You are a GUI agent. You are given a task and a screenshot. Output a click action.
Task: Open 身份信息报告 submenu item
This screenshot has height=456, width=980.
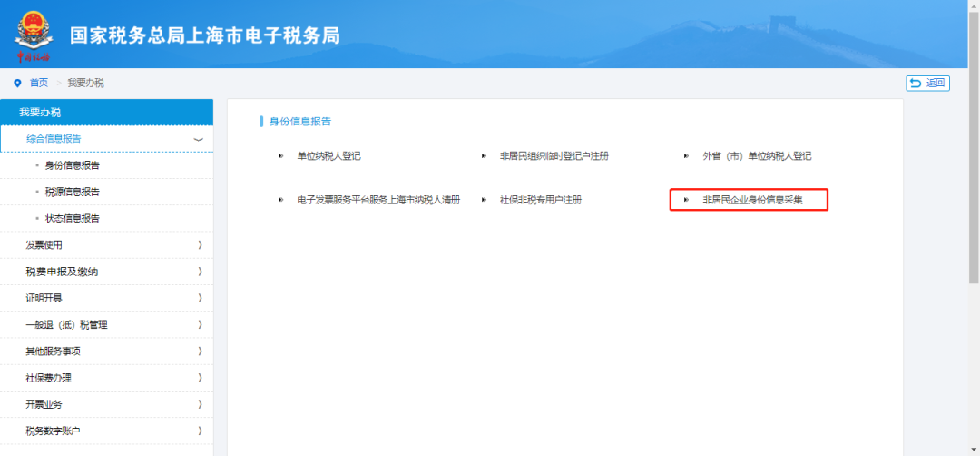(x=73, y=165)
